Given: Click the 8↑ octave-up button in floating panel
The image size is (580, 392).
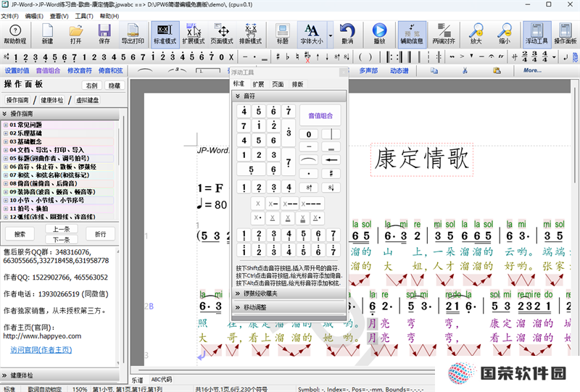Looking at the screenshot, I should coord(309,188).
